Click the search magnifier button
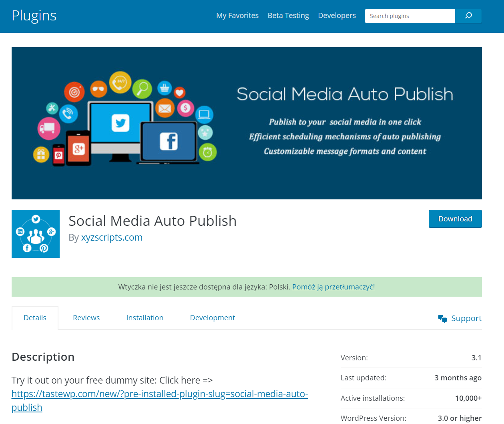The height and width of the screenshot is (424, 504). point(468,16)
